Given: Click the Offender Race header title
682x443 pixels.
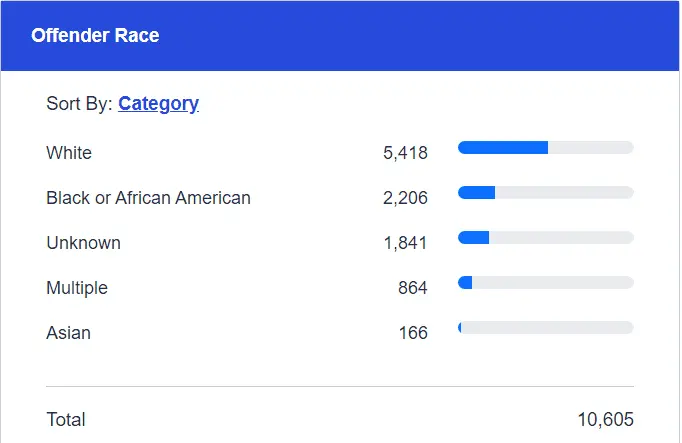Looking at the screenshot, I should tap(95, 36).
